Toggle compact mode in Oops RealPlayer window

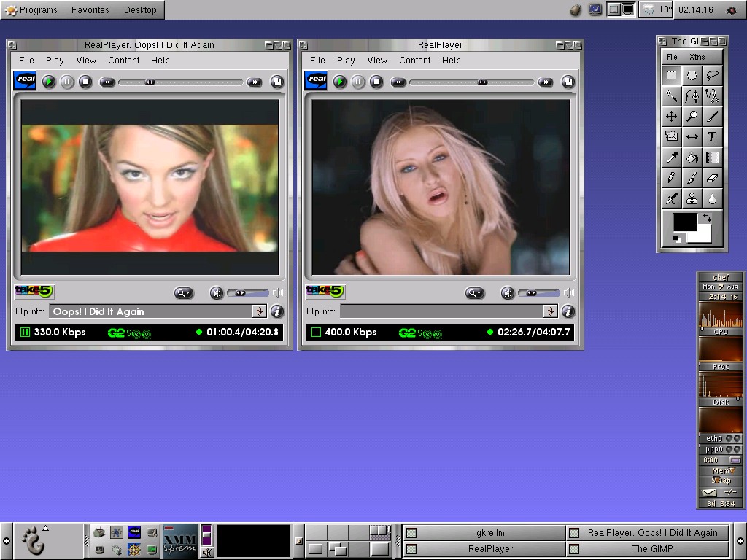pos(277,82)
